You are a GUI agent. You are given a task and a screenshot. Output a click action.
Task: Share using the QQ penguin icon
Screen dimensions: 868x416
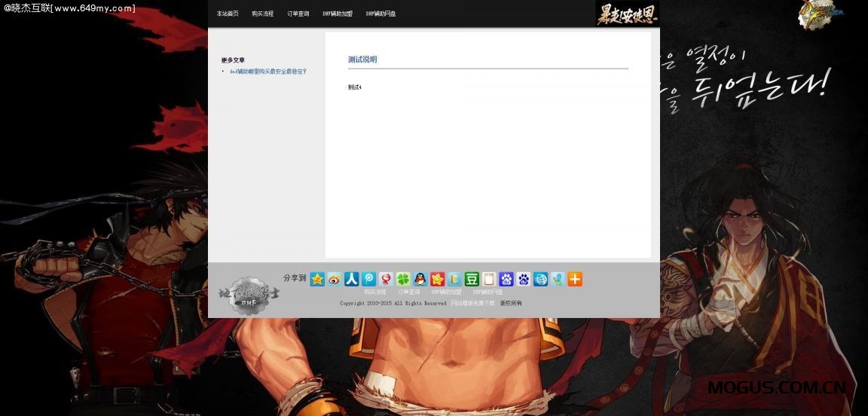pos(420,279)
